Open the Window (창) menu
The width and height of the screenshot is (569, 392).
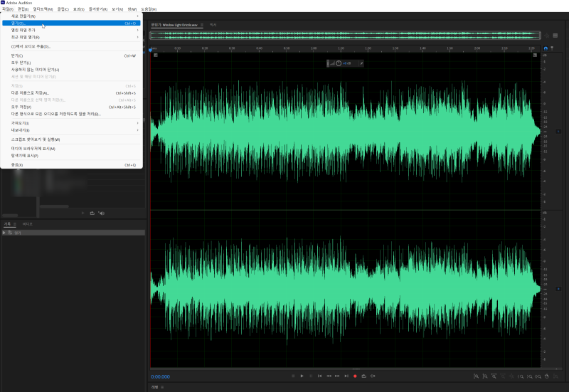pos(132,9)
